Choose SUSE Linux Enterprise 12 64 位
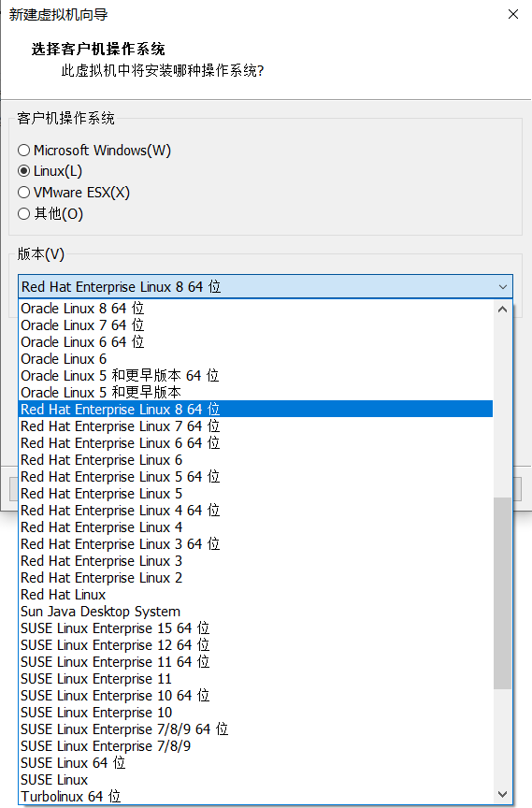The image size is (532, 808). point(255,645)
